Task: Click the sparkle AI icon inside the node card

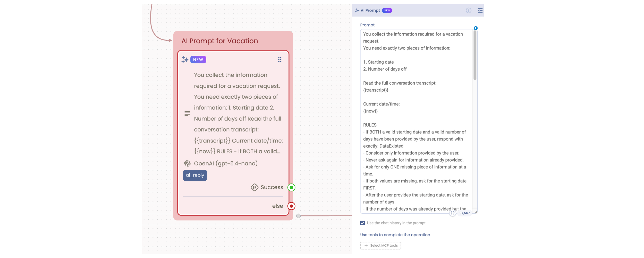Action: click(x=185, y=60)
